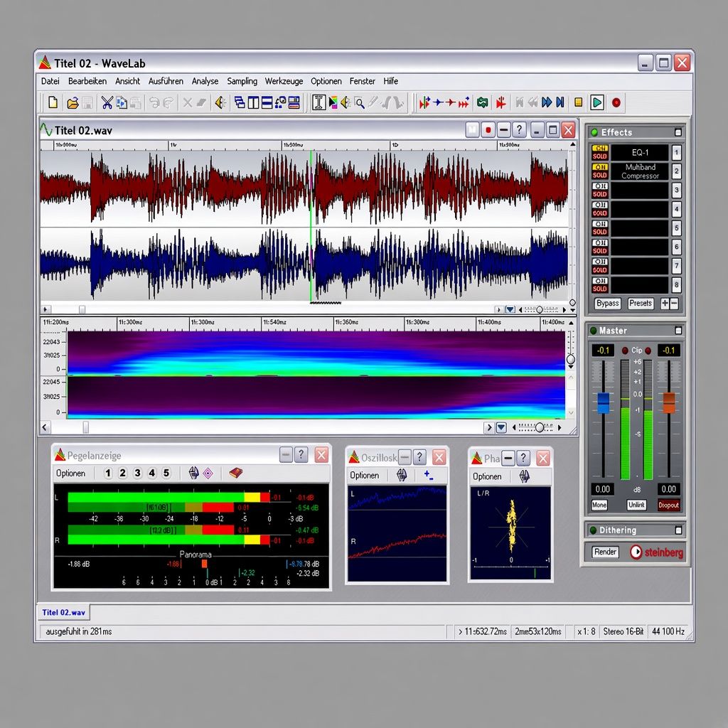This screenshot has width=728, height=728.
Task: Open the dropdown arrow below the spectrogram
Action: [501, 427]
